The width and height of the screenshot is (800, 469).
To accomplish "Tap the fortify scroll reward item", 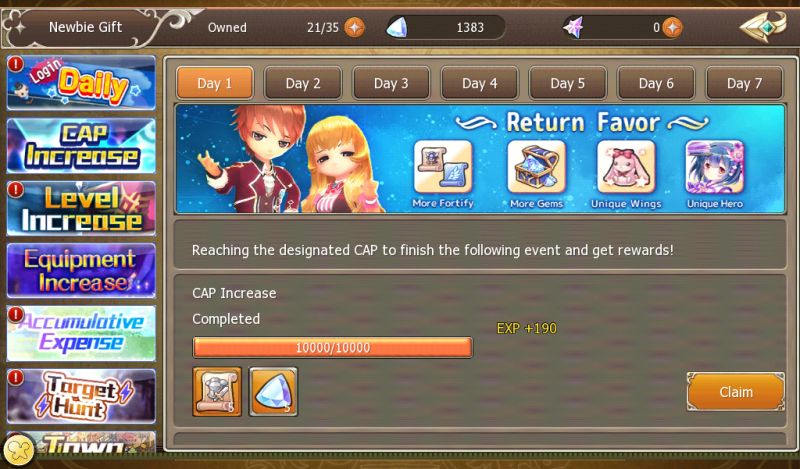I will pos(217,391).
